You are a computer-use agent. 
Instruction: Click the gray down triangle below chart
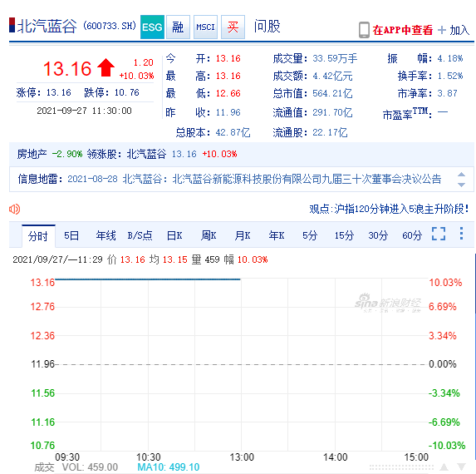click(461, 467)
